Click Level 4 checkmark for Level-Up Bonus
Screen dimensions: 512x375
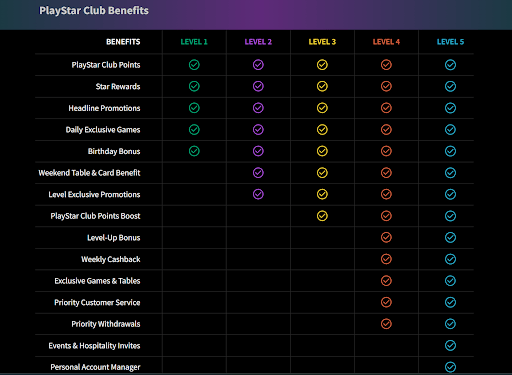pos(386,237)
